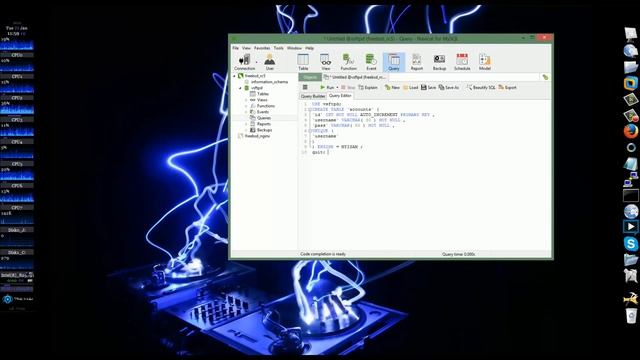The width and height of the screenshot is (640, 360).
Task: Select the Backup toolbar icon
Action: 439,62
